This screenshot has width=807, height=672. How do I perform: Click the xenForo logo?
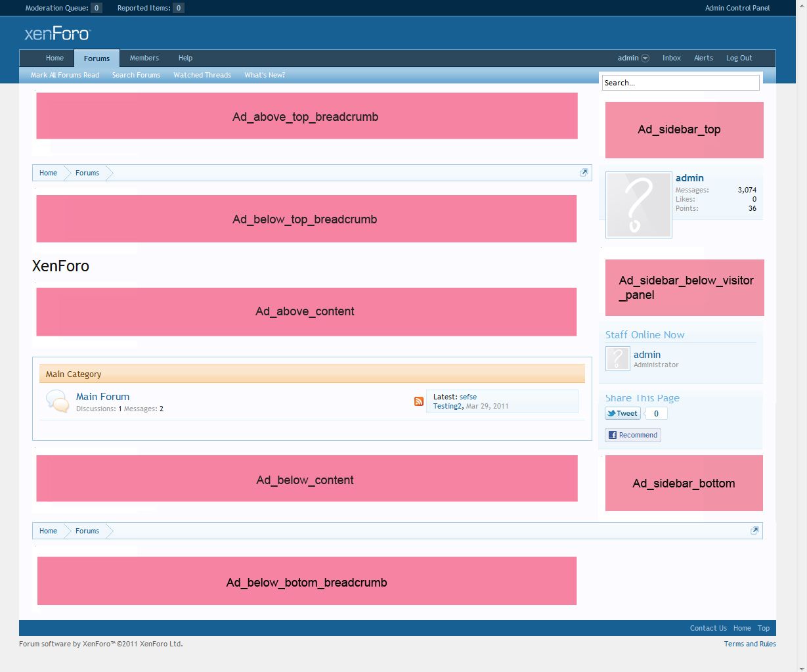pos(57,34)
